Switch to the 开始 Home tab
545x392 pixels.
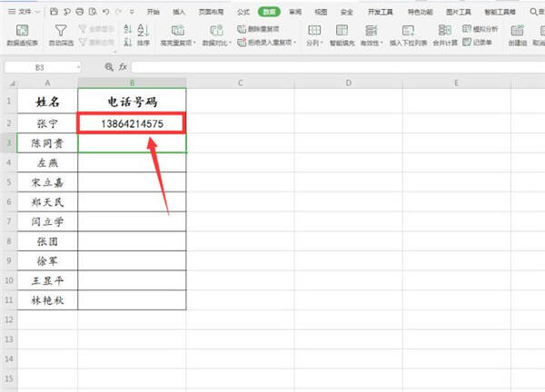pos(153,12)
